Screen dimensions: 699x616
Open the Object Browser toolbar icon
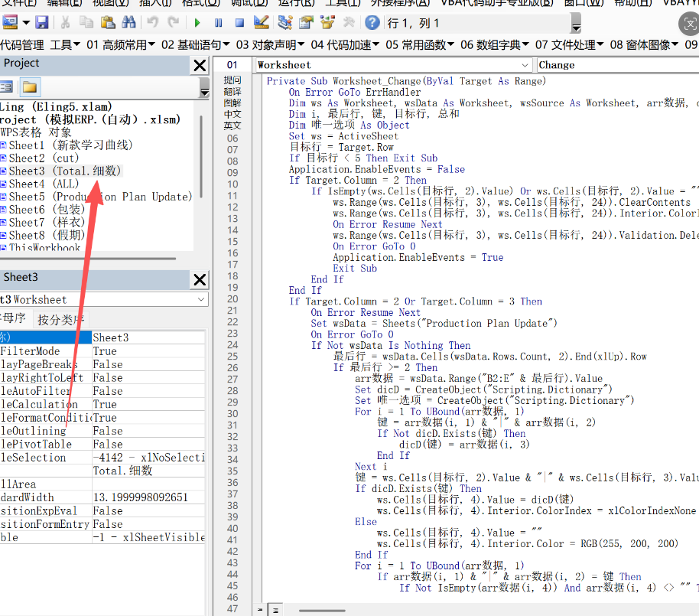(327, 22)
